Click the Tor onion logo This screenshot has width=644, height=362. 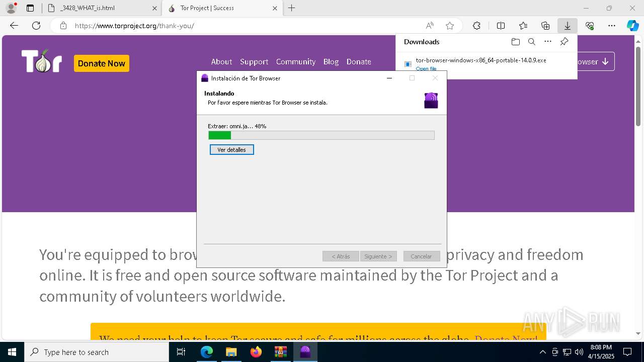click(x=42, y=61)
